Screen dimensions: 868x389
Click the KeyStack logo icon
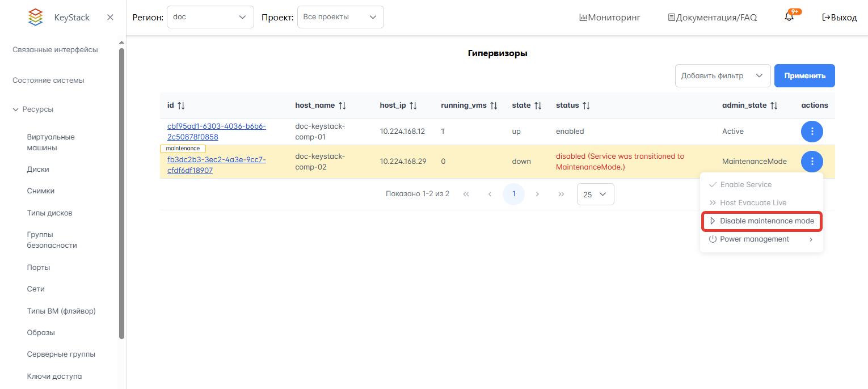(x=35, y=17)
